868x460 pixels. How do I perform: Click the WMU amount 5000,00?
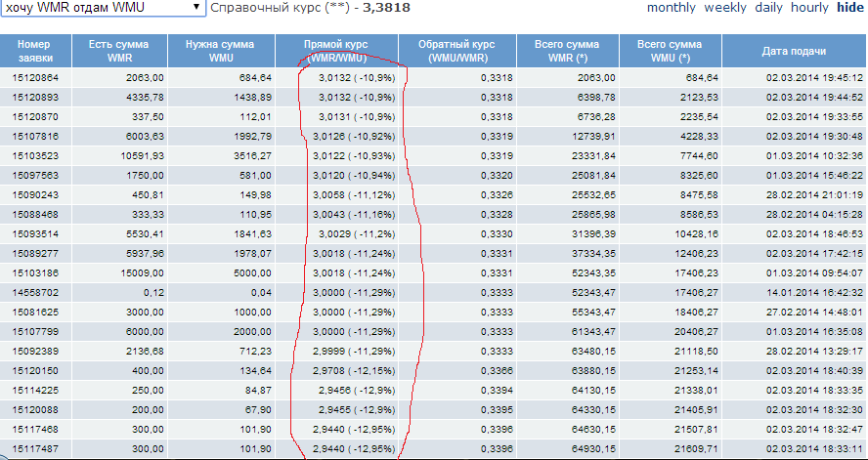(x=253, y=273)
